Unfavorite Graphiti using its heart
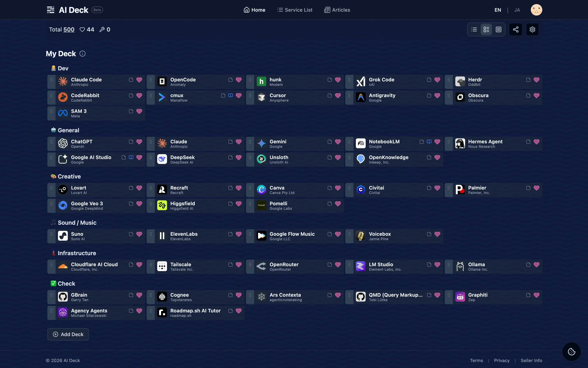 click(537, 295)
